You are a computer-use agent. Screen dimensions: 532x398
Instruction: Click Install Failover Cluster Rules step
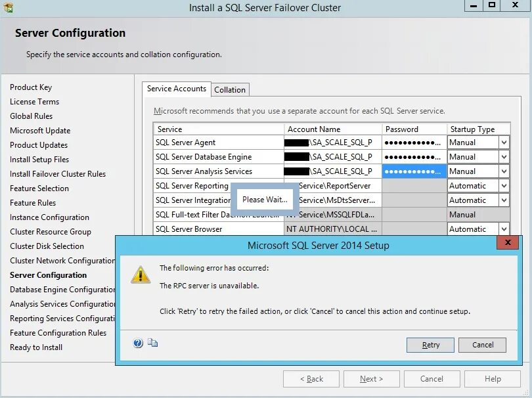[58, 174]
